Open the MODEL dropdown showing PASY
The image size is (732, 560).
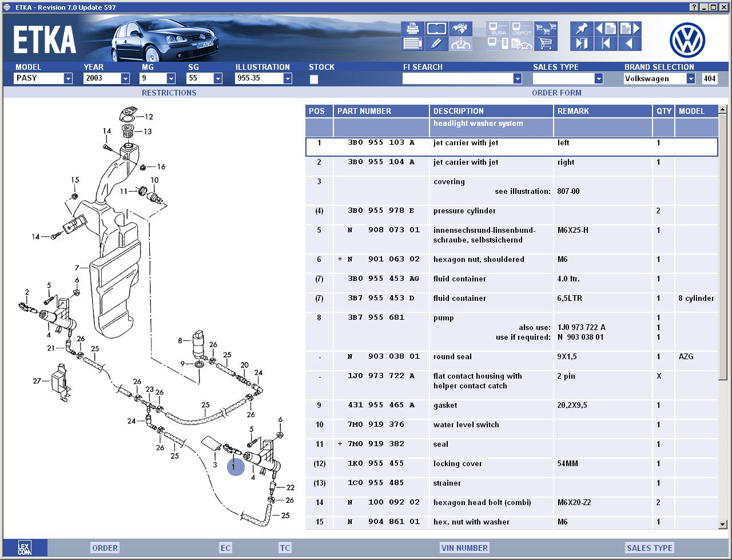67,78
